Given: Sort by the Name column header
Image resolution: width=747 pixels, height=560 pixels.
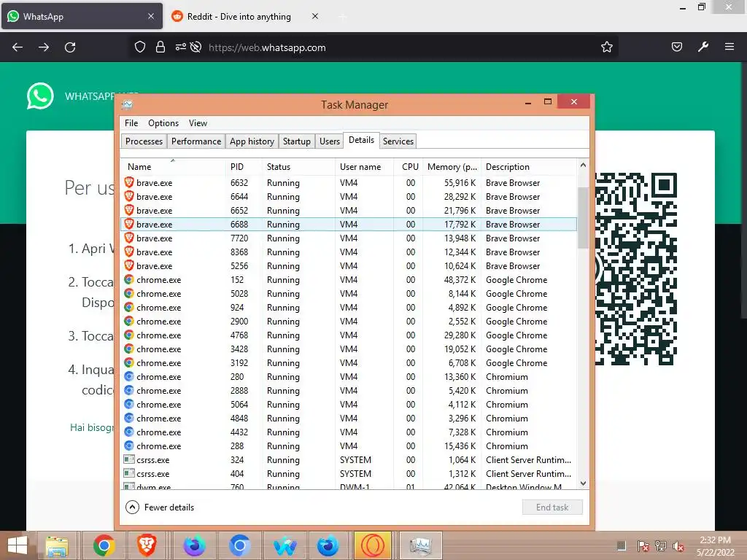Looking at the screenshot, I should [x=174, y=167].
